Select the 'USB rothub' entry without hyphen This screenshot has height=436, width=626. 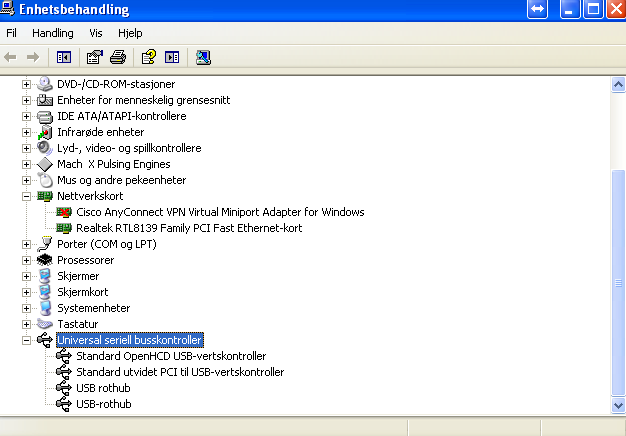coord(103,388)
